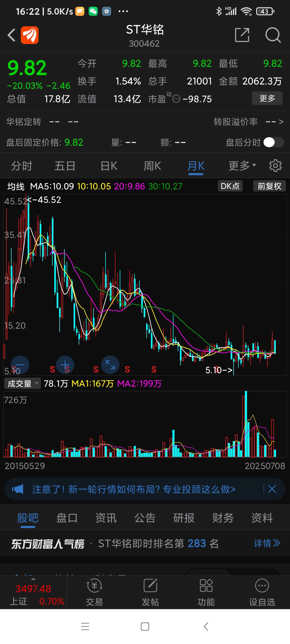Open the 成交量 indicator dropdown
Image resolution: width=290 pixels, height=644 pixels.
22,383
